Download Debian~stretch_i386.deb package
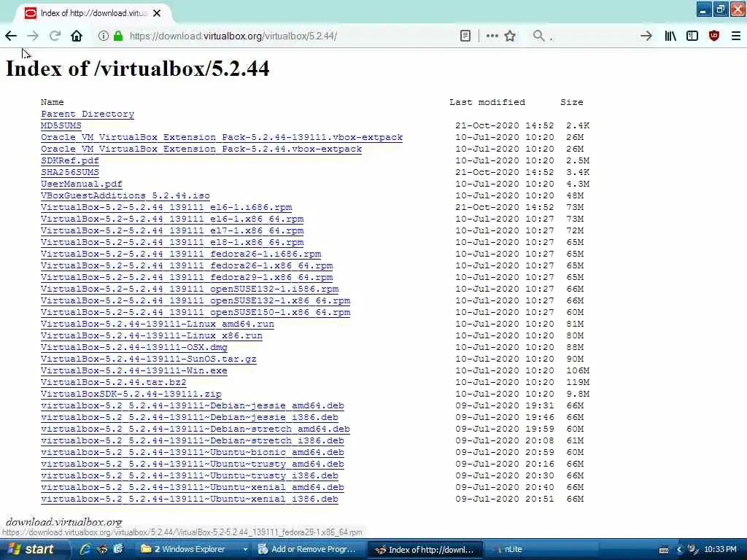Viewport: 747px width, 560px height. 193,440
